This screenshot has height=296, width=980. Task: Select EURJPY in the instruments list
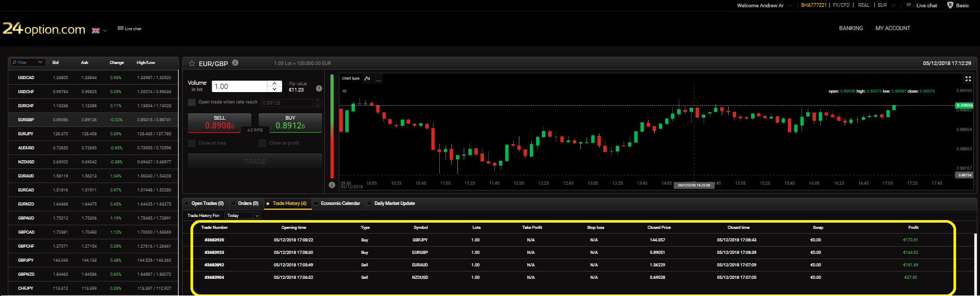(94, 134)
